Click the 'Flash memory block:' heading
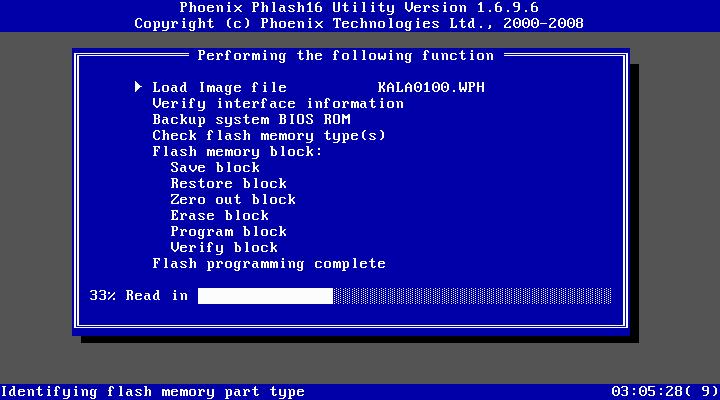 pos(237,152)
